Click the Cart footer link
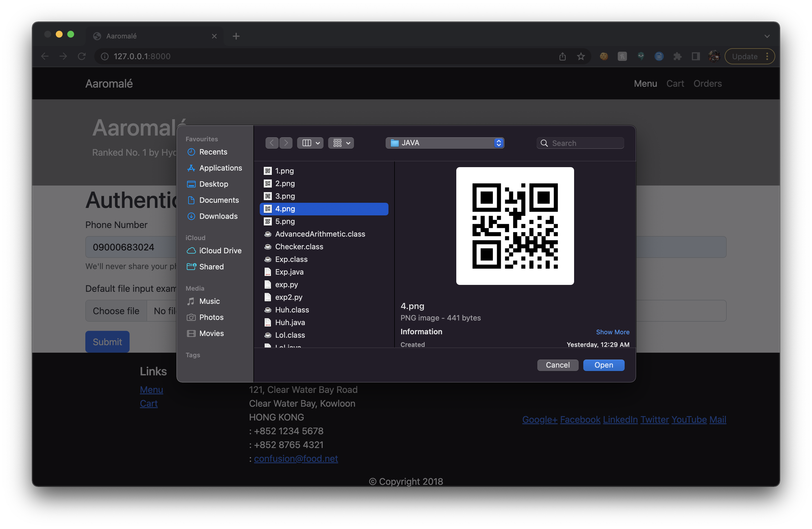 click(x=149, y=403)
